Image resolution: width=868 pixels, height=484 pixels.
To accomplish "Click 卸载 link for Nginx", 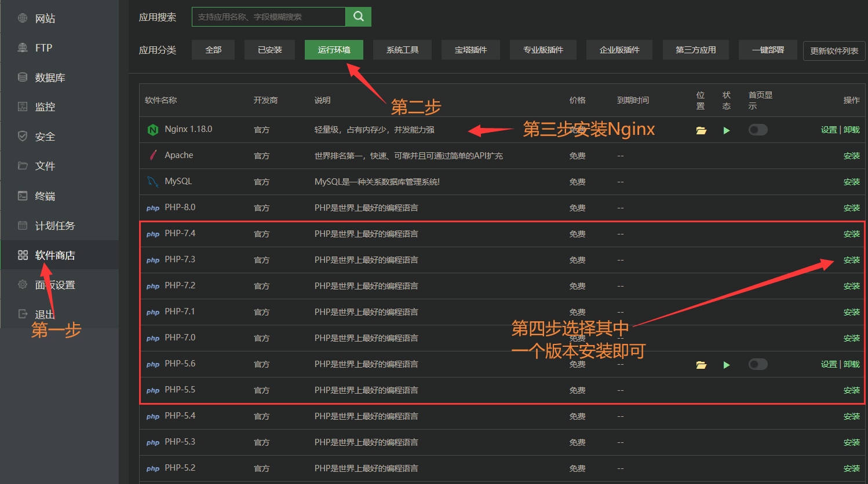I will click(x=851, y=130).
